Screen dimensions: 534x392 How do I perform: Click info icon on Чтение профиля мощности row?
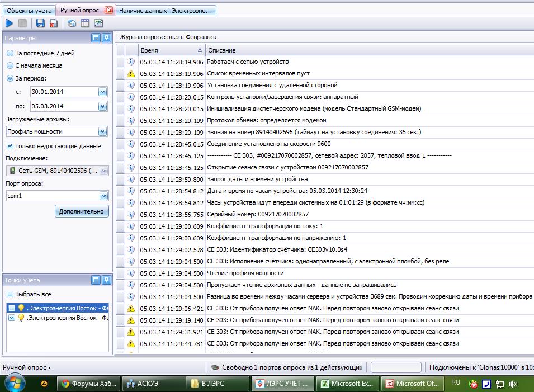click(x=131, y=273)
